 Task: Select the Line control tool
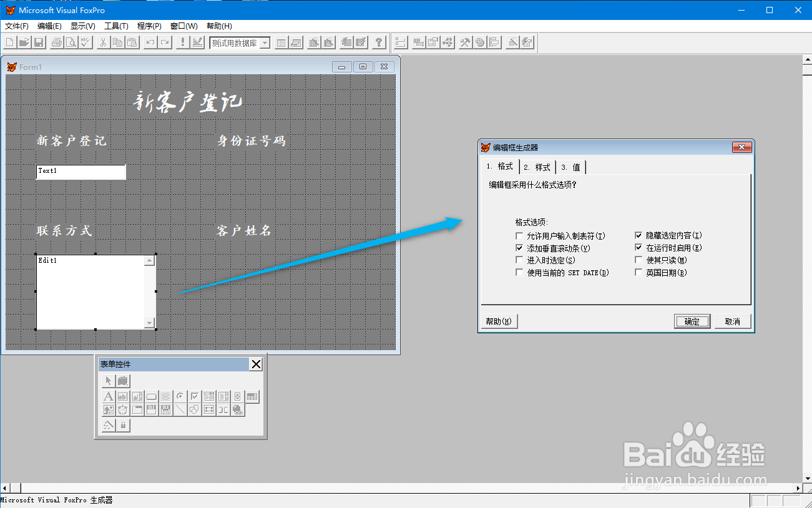pos(180,410)
